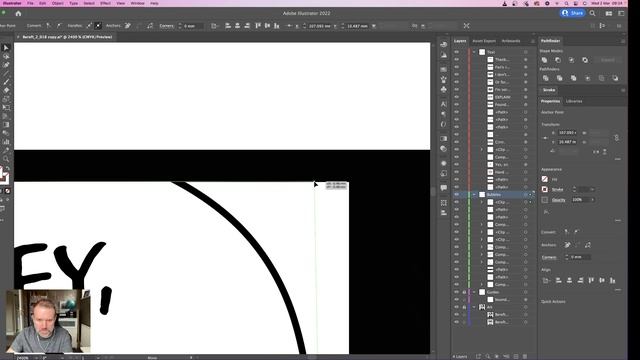This screenshot has height=360, width=640.
Task: Switch to the Asset Export tab
Action: click(x=484, y=41)
